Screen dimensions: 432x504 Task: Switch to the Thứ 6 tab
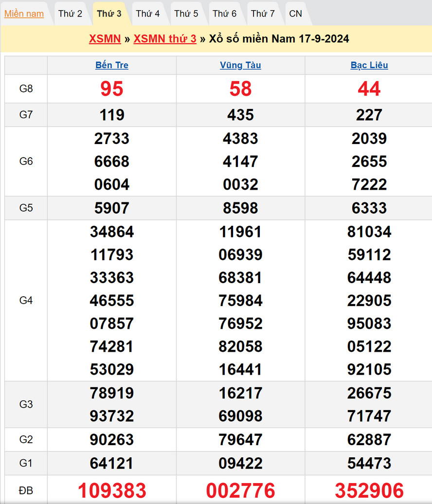pyautogui.click(x=224, y=14)
